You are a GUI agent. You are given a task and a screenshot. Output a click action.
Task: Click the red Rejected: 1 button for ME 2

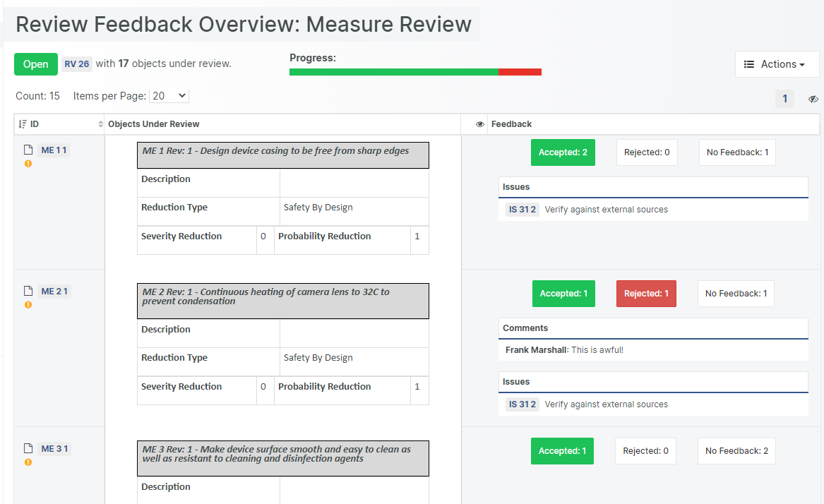tap(645, 294)
